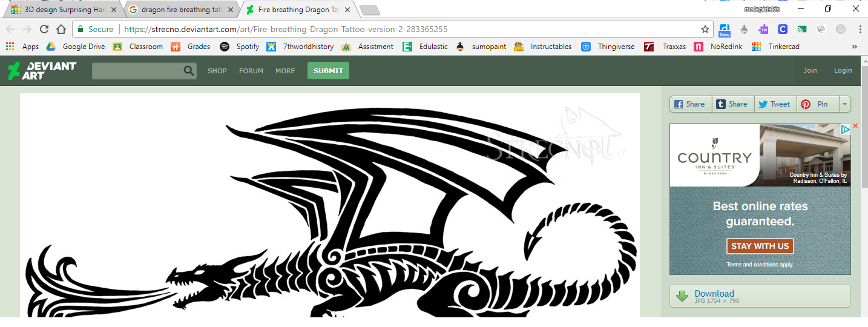Open the green cast extension
868x327 pixels.
coord(802,29)
